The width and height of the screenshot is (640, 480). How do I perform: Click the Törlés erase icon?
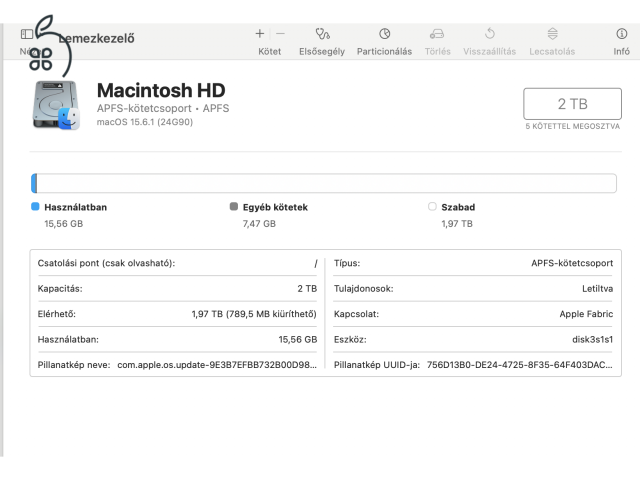(x=437, y=33)
